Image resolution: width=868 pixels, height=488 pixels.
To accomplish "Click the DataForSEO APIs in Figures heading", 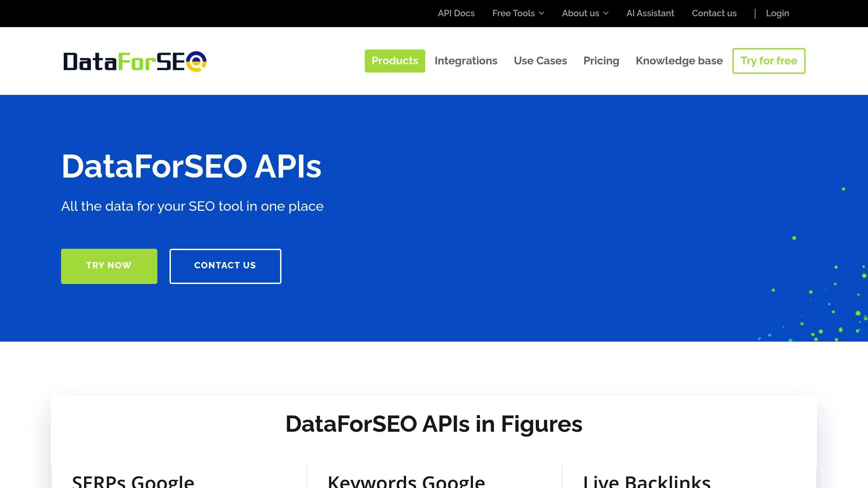I will 434,424.
